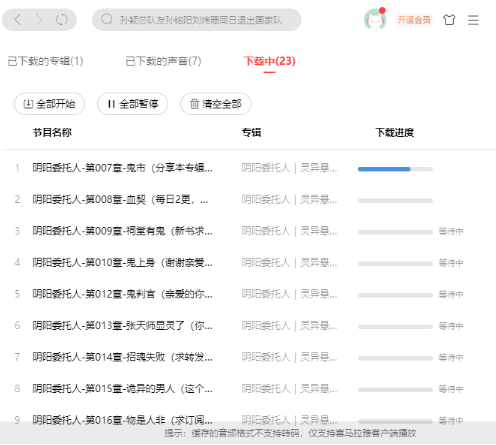Click 全部暂停 to pause all downloads
Image resolution: width=496 pixels, height=445 pixels.
pyautogui.click(x=132, y=104)
